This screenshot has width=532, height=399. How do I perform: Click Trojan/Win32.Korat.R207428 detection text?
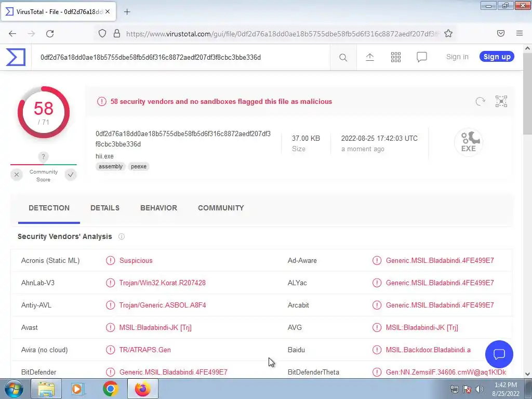click(x=162, y=283)
